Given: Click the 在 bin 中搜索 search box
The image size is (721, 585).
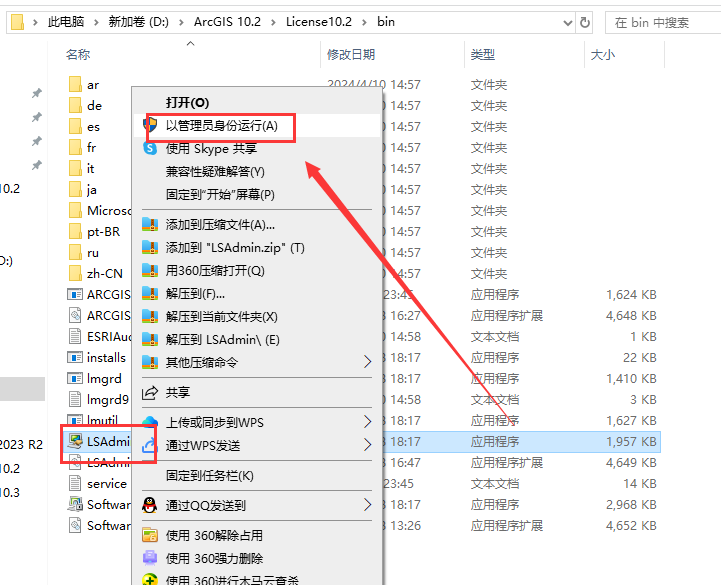Looking at the screenshot, I should click(664, 23).
